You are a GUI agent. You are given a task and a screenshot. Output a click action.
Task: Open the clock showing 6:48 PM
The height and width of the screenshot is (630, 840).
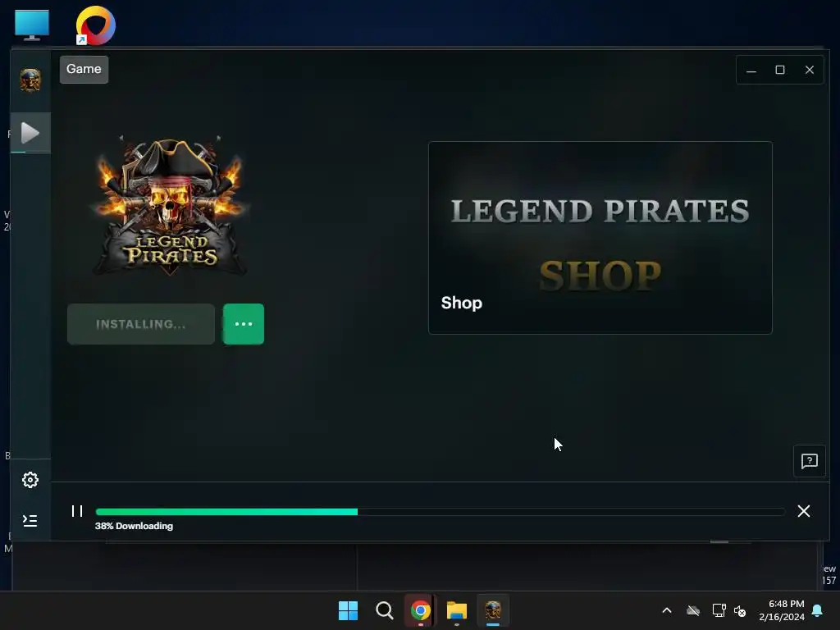[x=782, y=610]
